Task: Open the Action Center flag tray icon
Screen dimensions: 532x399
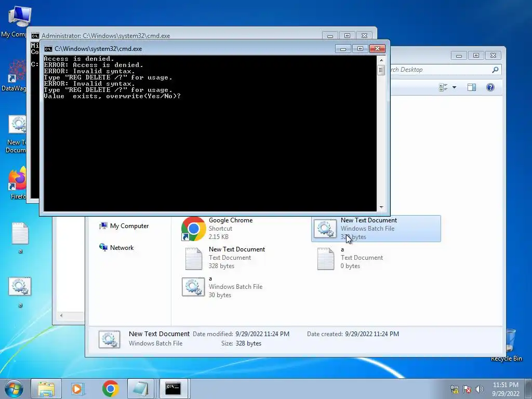Action: tap(467, 389)
